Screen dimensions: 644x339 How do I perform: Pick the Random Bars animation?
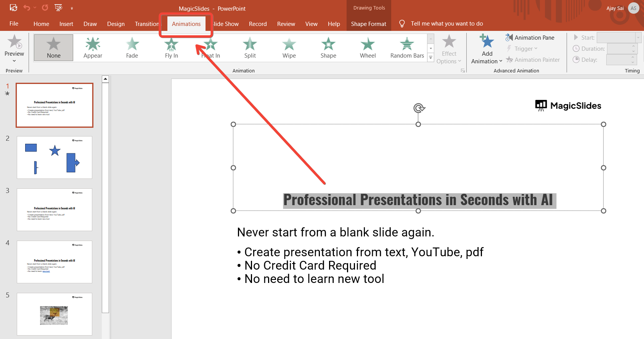coord(407,48)
